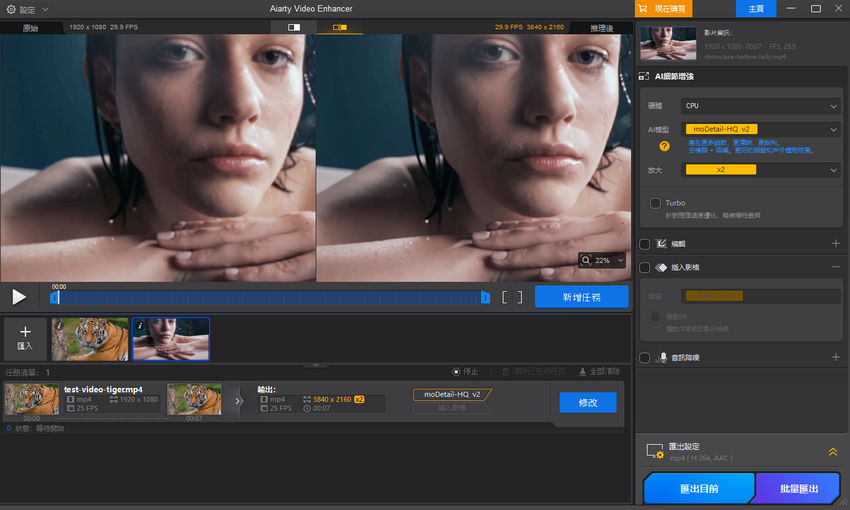Click the disabled checkbox under frame interpolation

(x=655, y=317)
